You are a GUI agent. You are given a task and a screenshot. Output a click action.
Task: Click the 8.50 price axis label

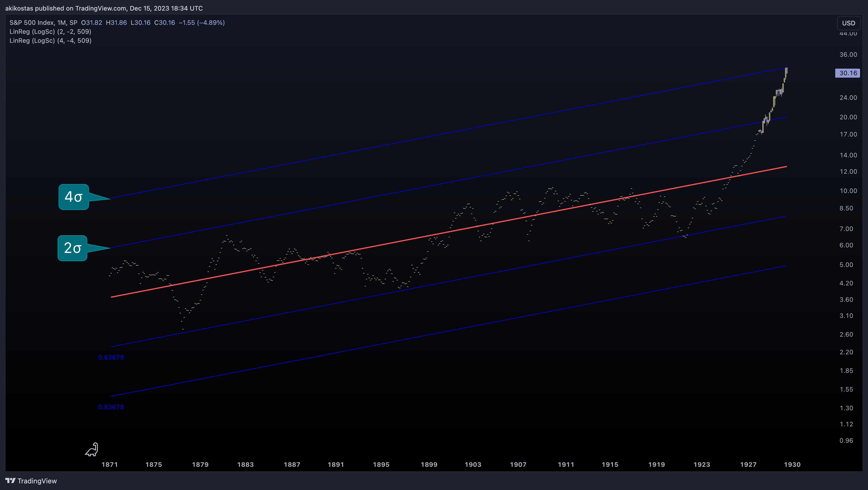846,208
